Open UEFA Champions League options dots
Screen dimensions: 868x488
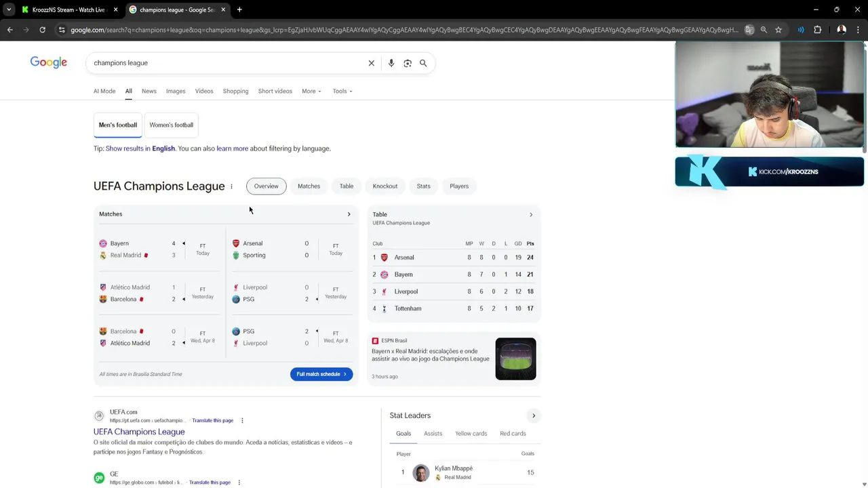[231, 186]
